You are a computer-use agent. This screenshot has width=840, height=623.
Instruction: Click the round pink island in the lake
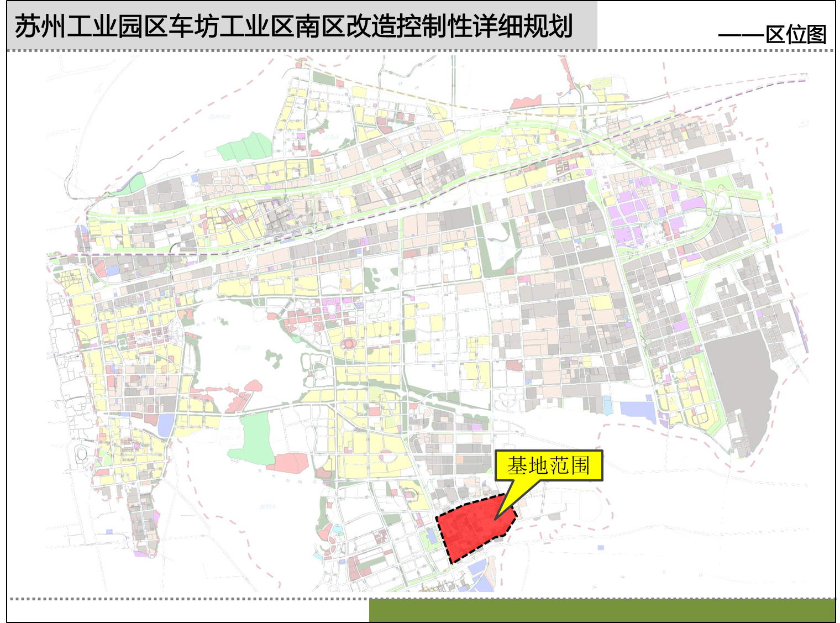(x=253, y=385)
